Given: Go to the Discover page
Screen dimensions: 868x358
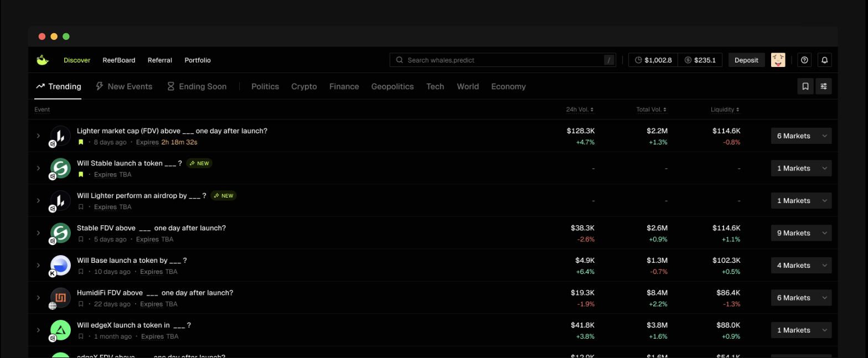Looking at the screenshot, I should (x=77, y=60).
